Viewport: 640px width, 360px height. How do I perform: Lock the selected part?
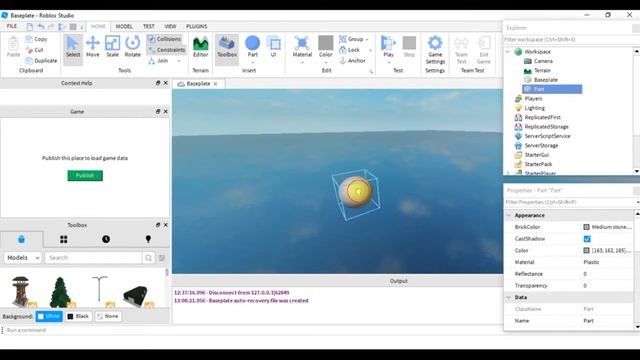(x=349, y=50)
